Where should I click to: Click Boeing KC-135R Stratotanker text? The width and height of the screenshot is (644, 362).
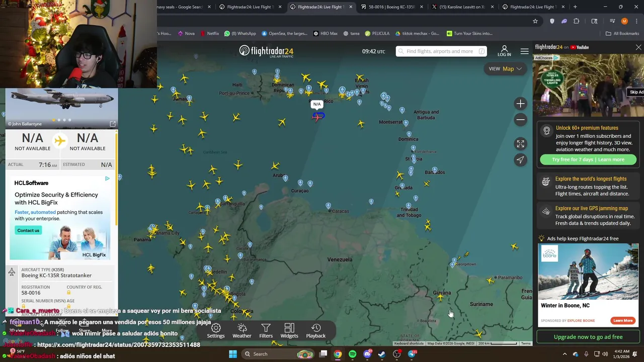click(56, 276)
